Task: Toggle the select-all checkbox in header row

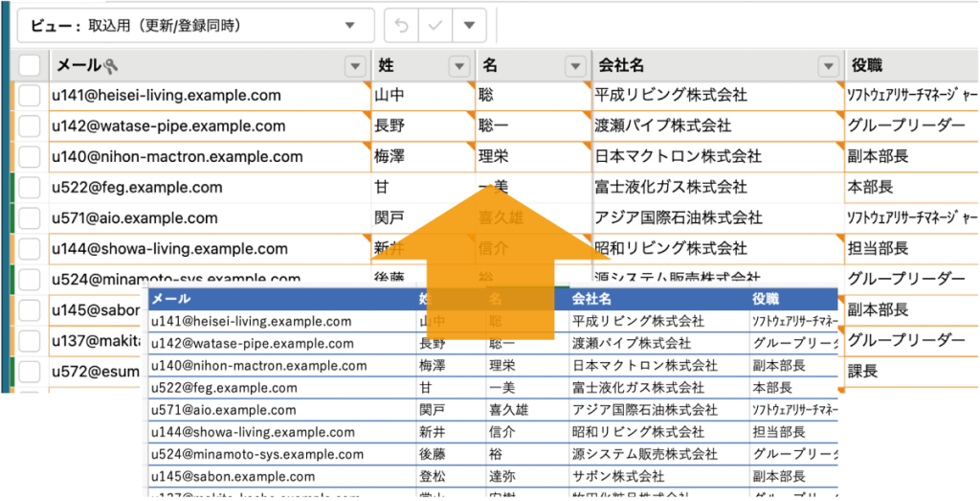Action: tap(30, 65)
